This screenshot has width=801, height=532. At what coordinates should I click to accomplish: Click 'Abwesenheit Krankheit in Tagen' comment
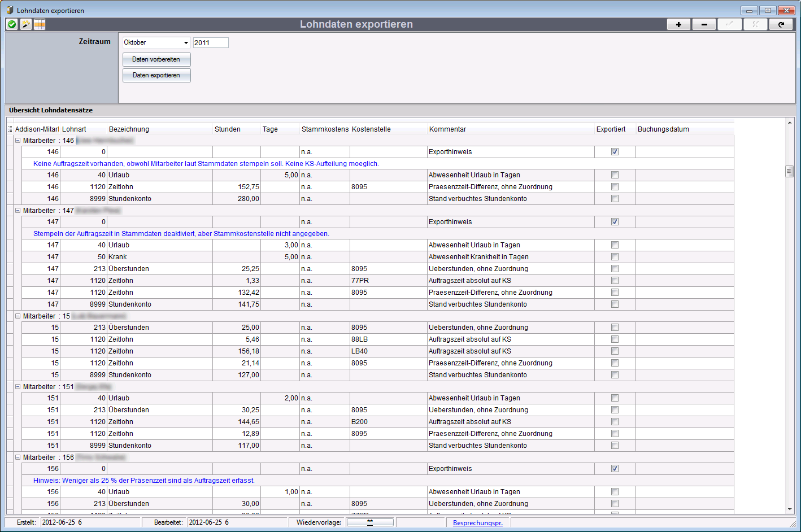click(478, 257)
